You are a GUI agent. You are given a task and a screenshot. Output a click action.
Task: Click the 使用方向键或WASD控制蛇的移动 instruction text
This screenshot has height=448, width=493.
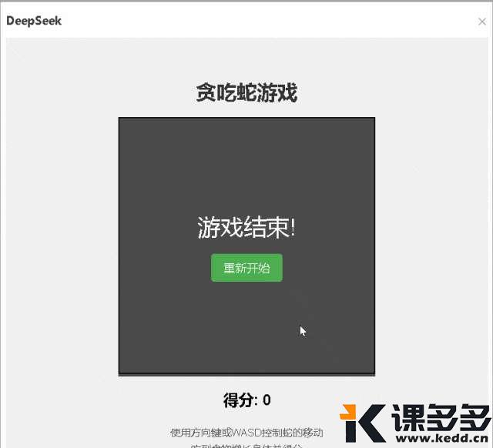click(246, 433)
